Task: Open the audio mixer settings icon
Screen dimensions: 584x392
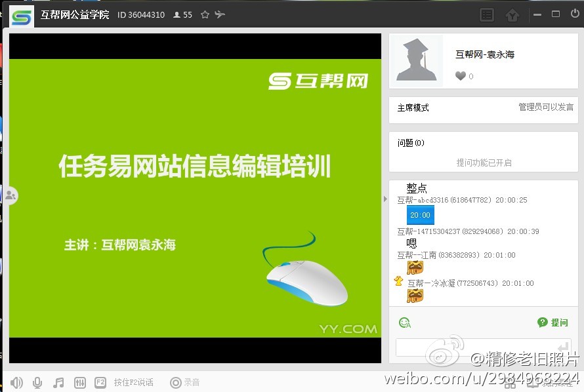Action: [x=79, y=382]
